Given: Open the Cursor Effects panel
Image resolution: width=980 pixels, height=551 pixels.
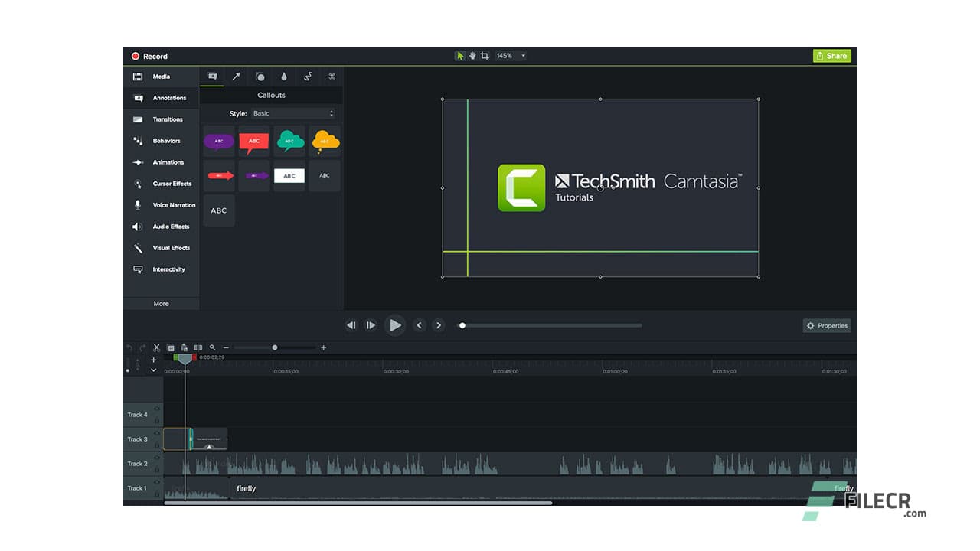Looking at the screenshot, I should 162,184.
